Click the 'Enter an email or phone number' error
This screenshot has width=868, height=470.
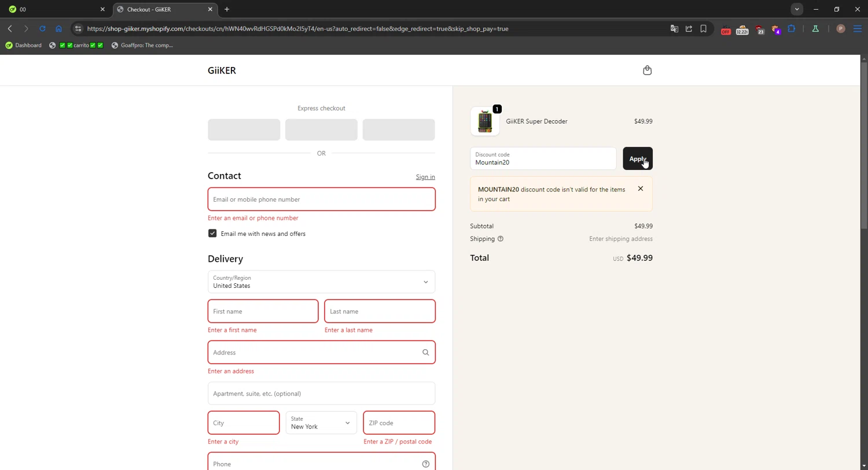(x=253, y=218)
